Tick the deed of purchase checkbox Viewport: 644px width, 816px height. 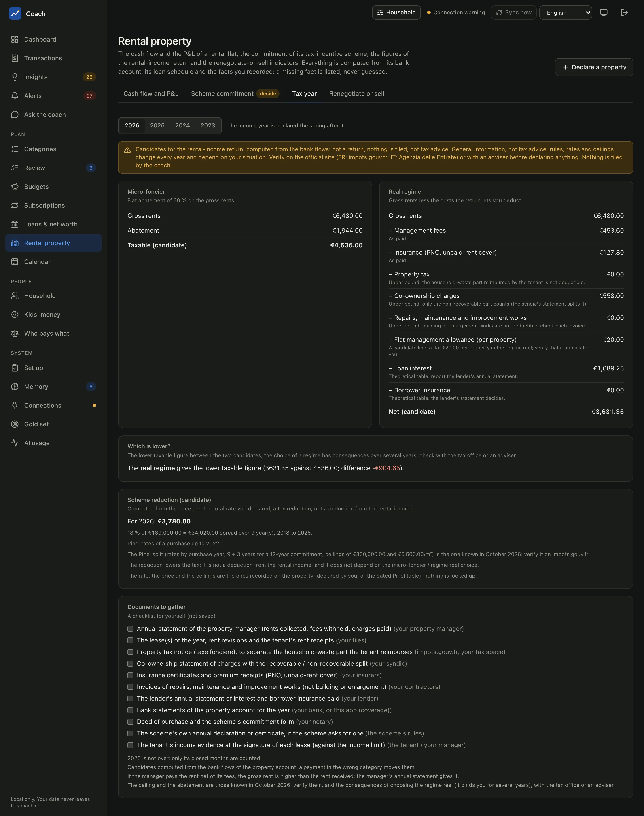pyautogui.click(x=130, y=722)
